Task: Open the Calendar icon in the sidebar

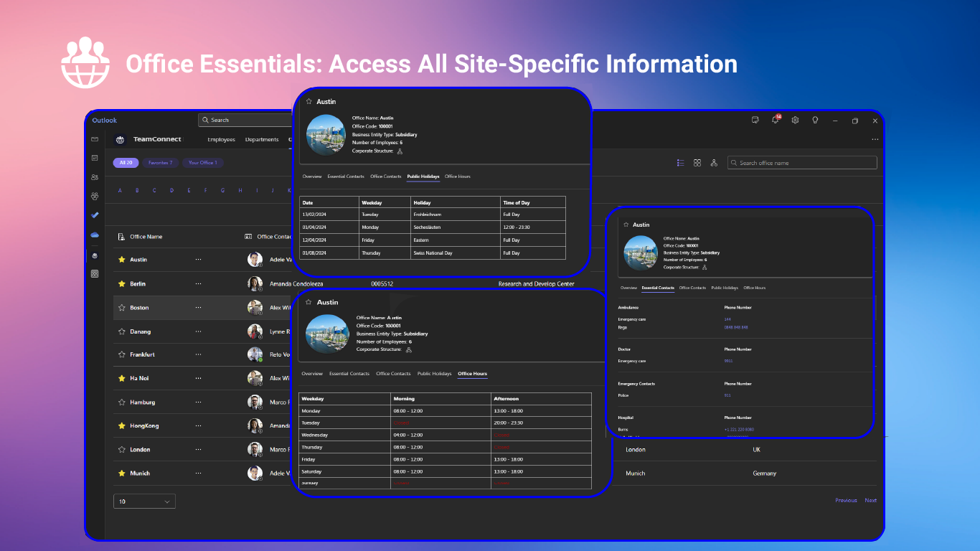Action: pyautogui.click(x=94, y=158)
